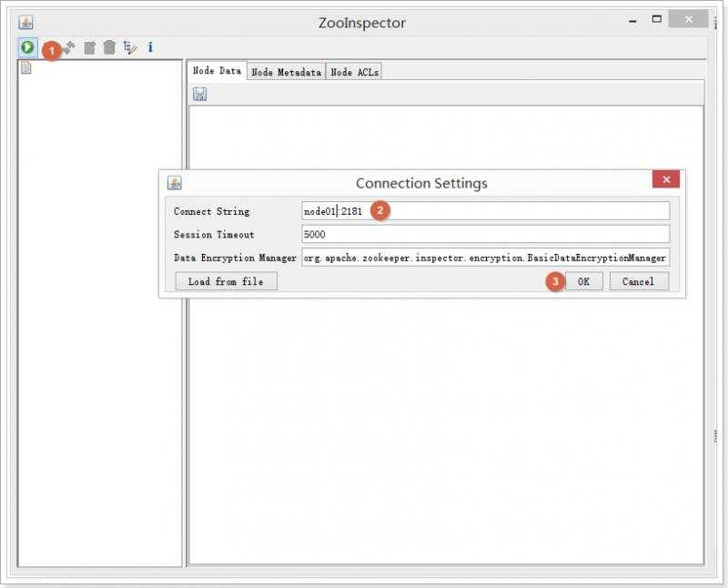Minimize the ZooInspector window
The image size is (728, 588).
coord(632,21)
